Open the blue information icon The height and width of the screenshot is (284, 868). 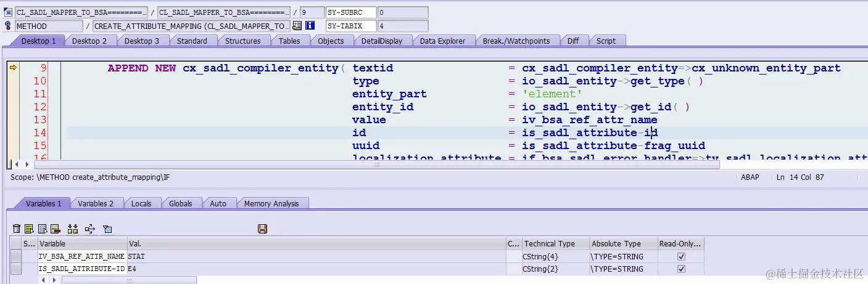pyautogui.click(x=310, y=26)
